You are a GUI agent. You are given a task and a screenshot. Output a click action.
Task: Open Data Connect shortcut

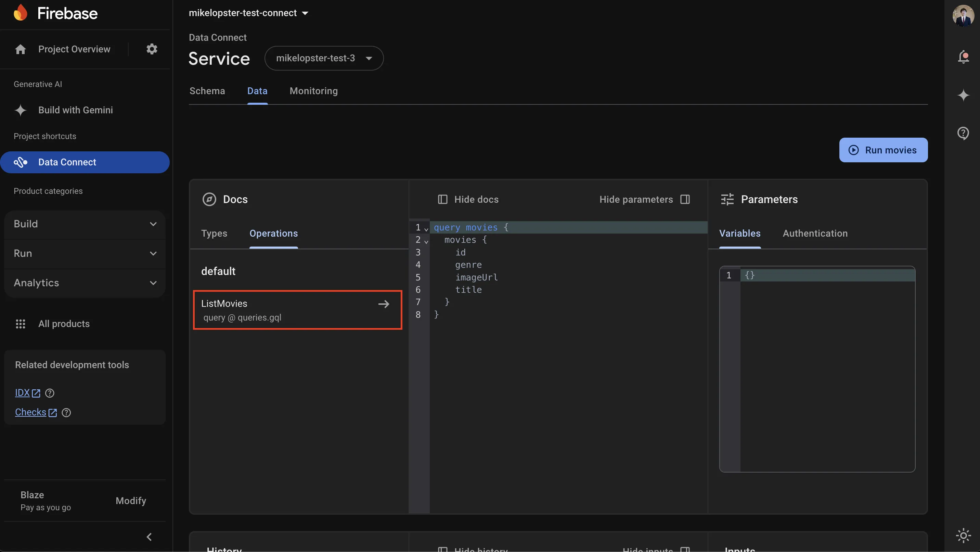pos(85,162)
